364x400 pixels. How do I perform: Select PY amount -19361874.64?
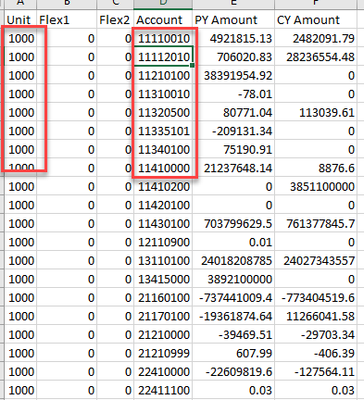(233, 316)
